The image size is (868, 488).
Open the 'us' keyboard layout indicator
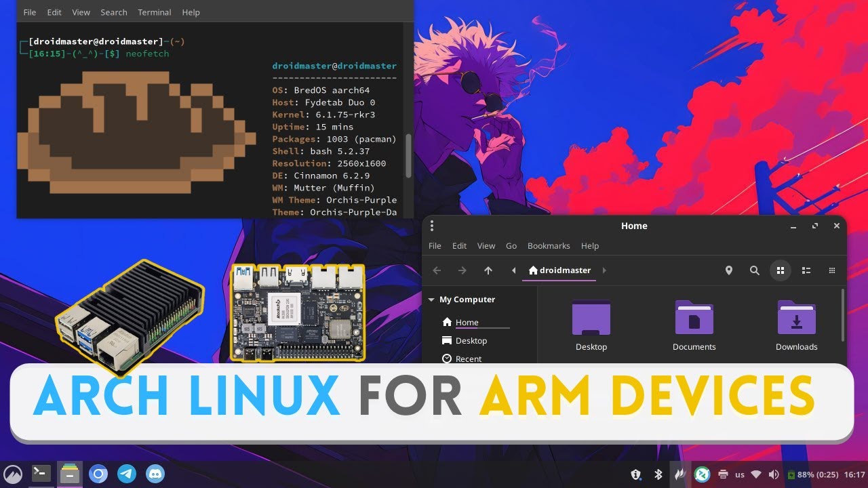(740, 474)
